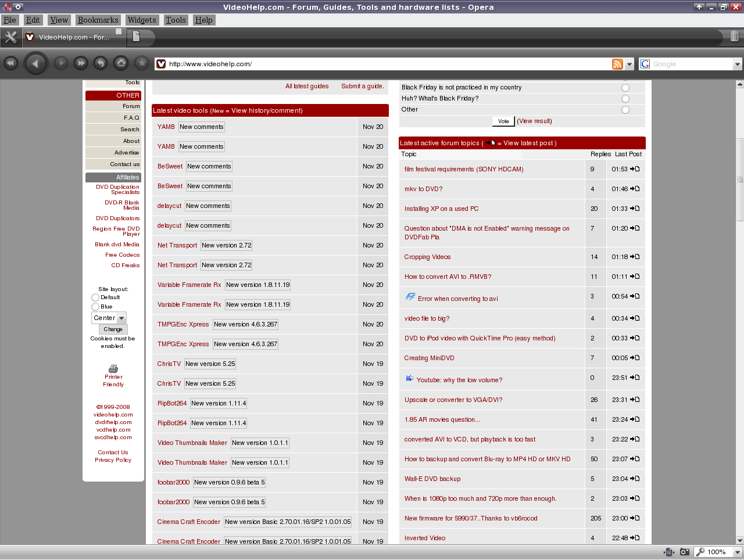This screenshot has width=744, height=560.
Task: Click the Vote button
Action: pos(503,121)
